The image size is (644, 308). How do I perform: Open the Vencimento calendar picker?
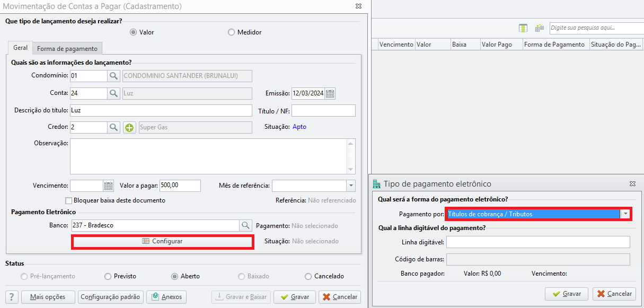[108, 186]
